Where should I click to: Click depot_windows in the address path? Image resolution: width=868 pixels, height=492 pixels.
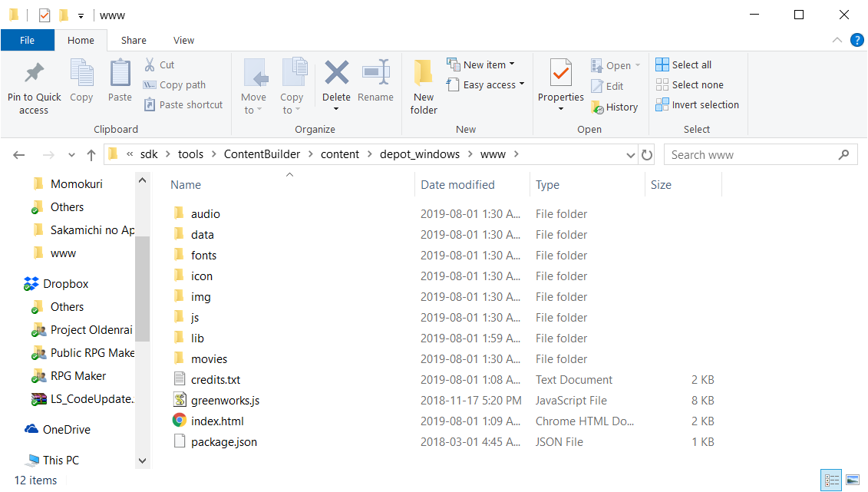420,154
